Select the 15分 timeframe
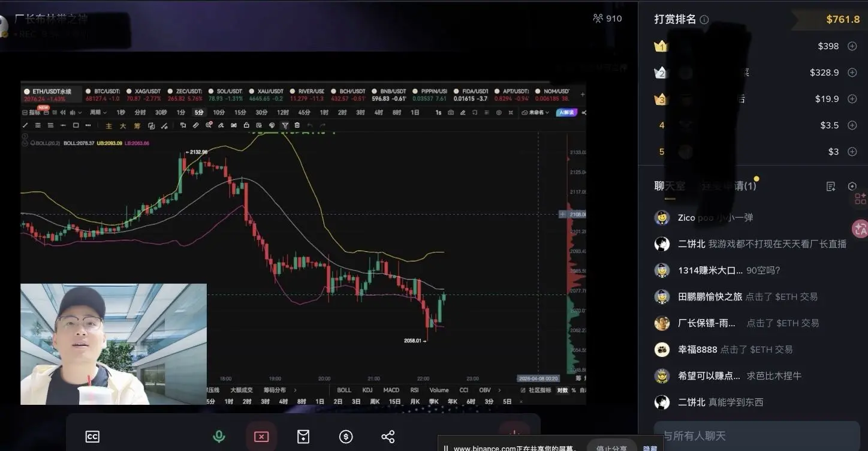 pos(240,112)
